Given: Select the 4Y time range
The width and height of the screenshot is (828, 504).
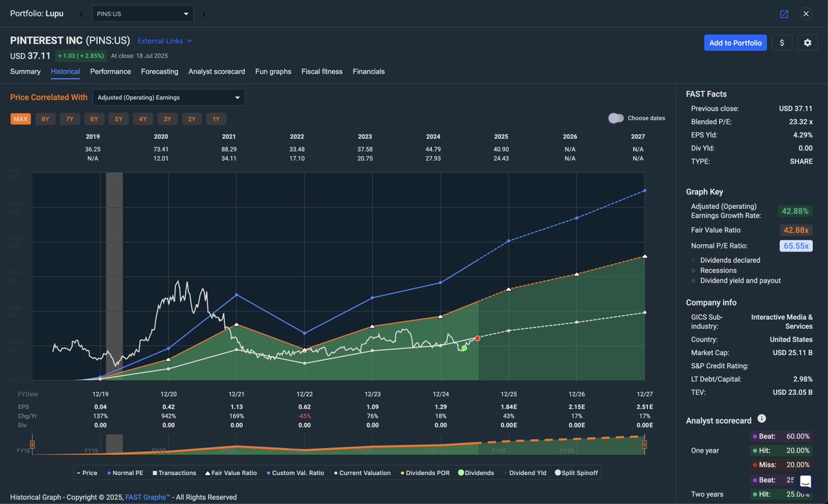Looking at the screenshot, I should coord(143,119).
